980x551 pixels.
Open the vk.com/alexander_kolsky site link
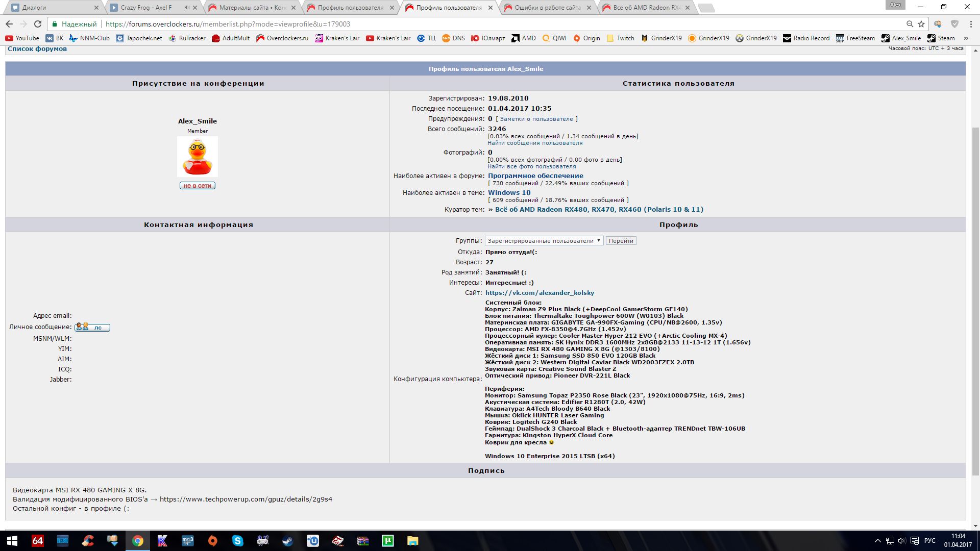coord(540,293)
